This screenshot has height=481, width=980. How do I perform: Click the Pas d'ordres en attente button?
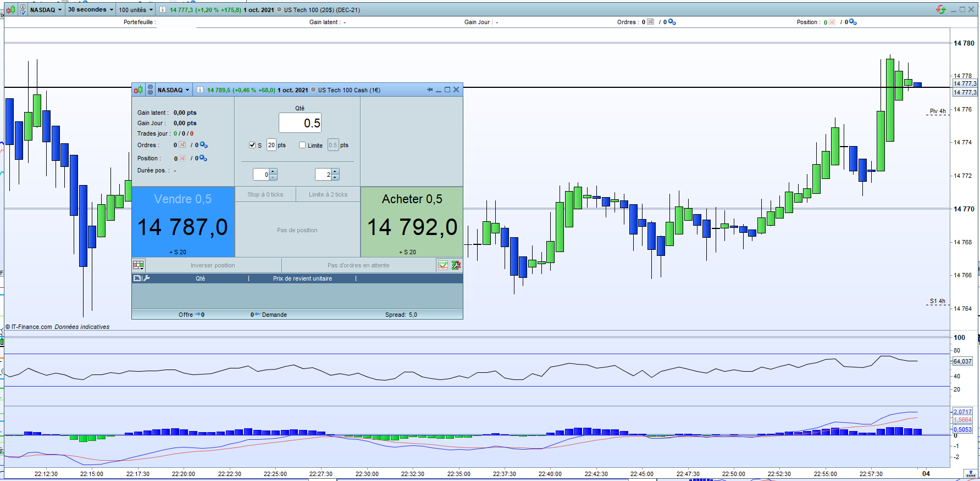point(358,265)
